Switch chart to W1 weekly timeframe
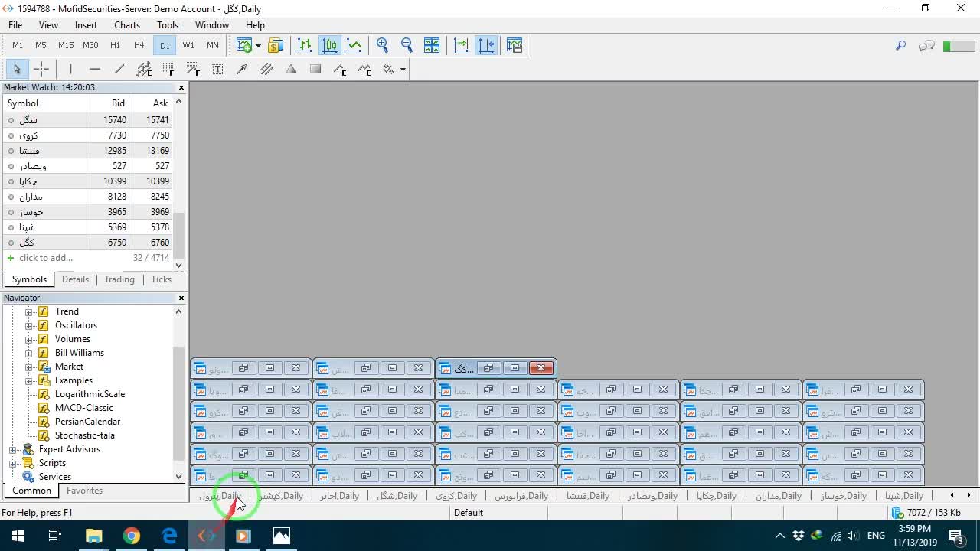 (188, 45)
